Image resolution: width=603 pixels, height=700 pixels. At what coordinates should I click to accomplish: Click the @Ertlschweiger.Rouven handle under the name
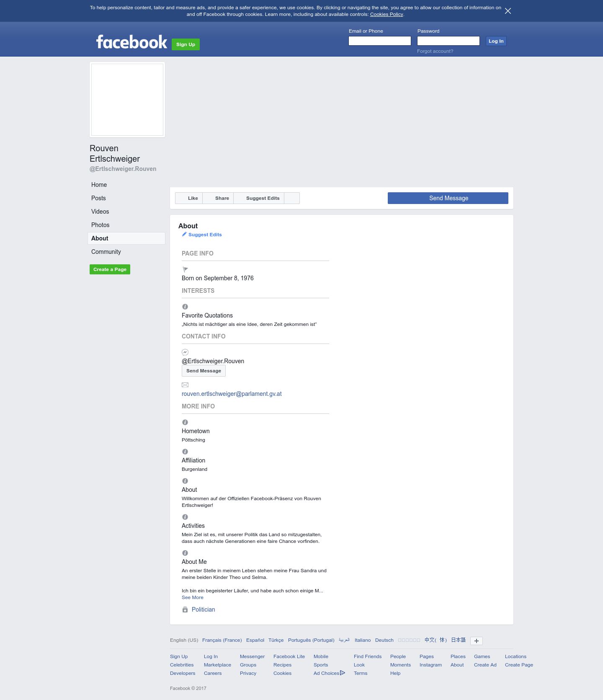[123, 169]
